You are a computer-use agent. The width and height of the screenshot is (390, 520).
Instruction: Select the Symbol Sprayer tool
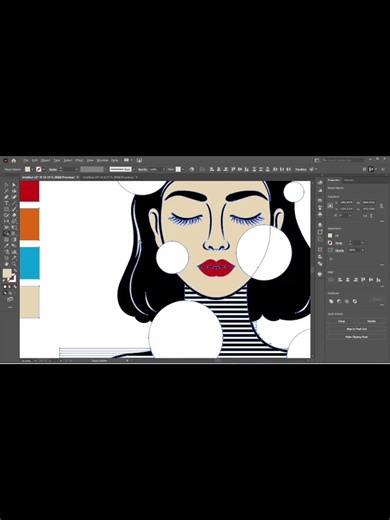coord(6,252)
